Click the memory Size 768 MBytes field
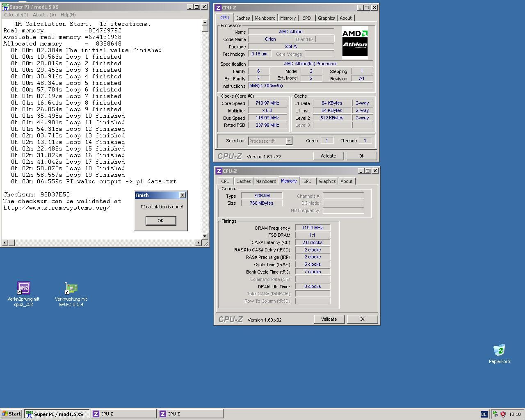Viewport: 525px width, 420px height. [x=262, y=203]
